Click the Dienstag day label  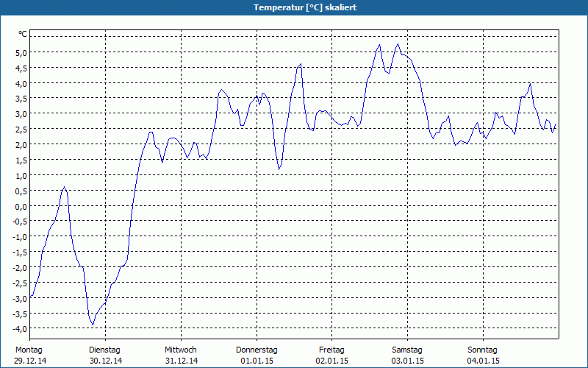pyautogui.click(x=104, y=350)
